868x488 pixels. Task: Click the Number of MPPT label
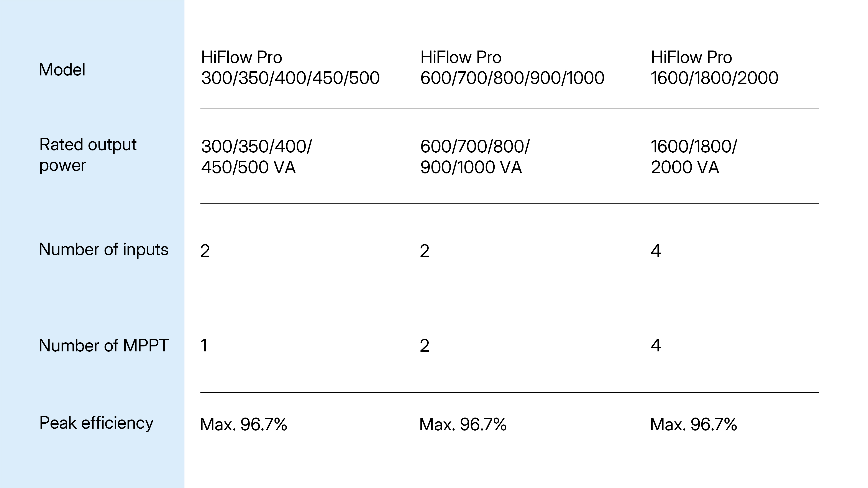[103, 346]
